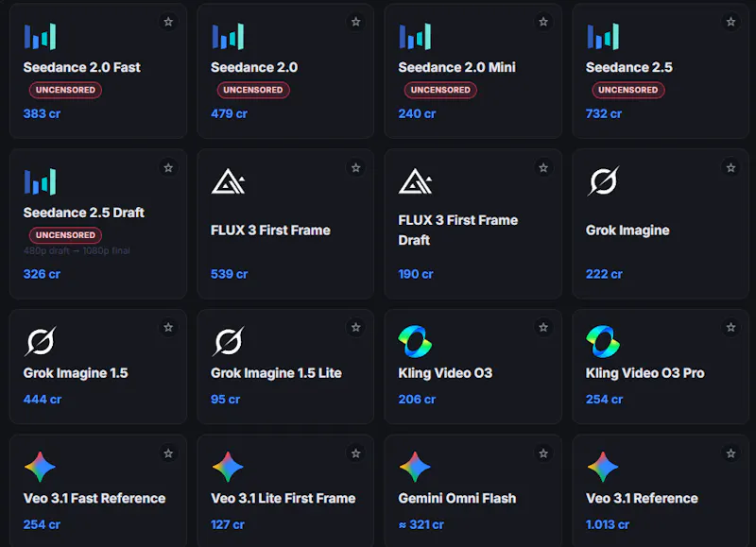756x547 pixels.
Task: Click the Grok logo above Grok Imagine 1.5 444 cr
Action: coord(41,341)
